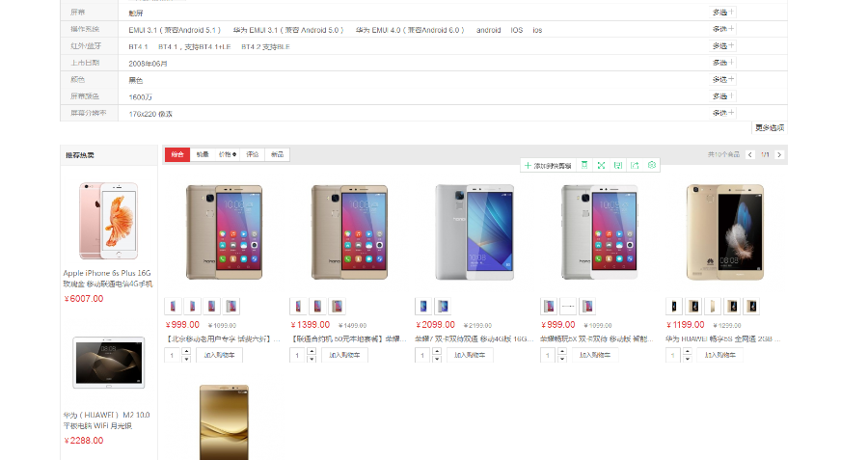
Task: Open the Apple iPhone 6s Plus product image
Action: click(108, 221)
